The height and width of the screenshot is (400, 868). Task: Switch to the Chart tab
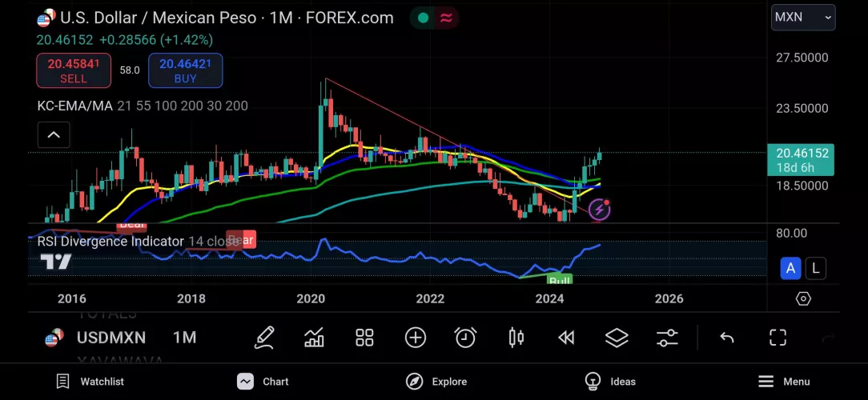click(263, 381)
